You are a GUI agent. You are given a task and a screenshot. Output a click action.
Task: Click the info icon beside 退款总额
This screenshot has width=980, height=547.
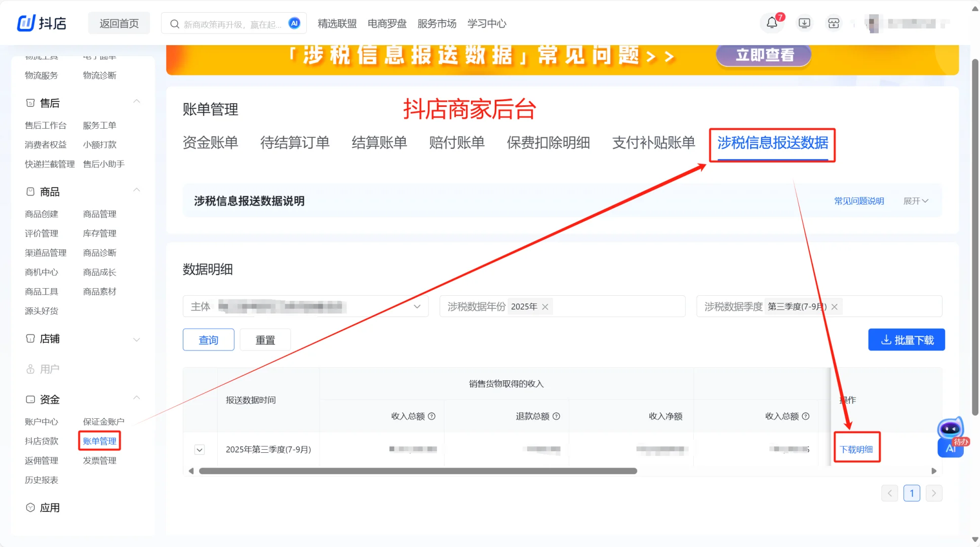click(556, 416)
